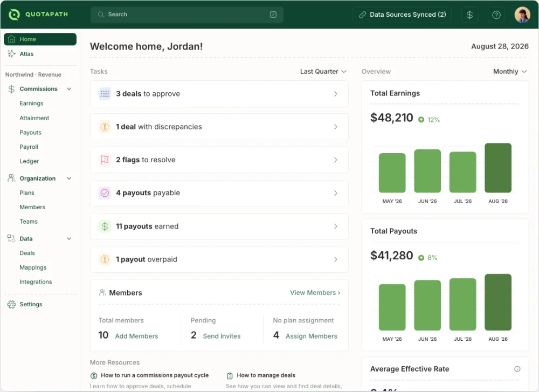Open 3 deals to approve chevron
Viewport: 539px width, 392px height.
click(335, 94)
